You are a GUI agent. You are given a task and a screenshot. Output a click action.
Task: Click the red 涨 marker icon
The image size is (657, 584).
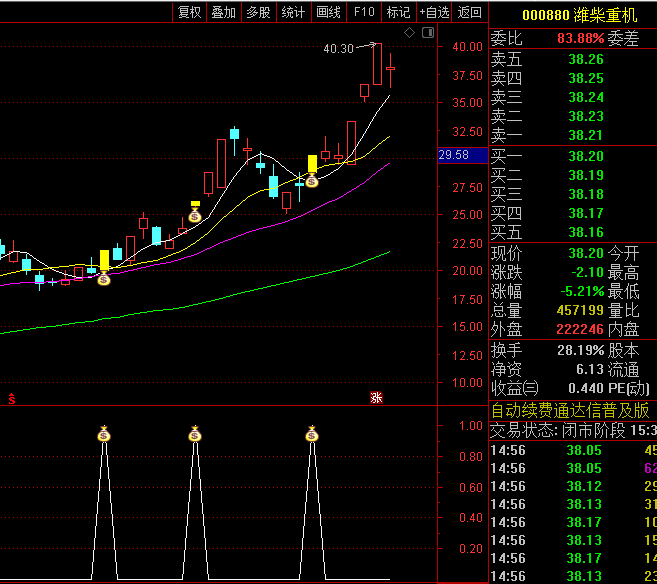point(377,397)
